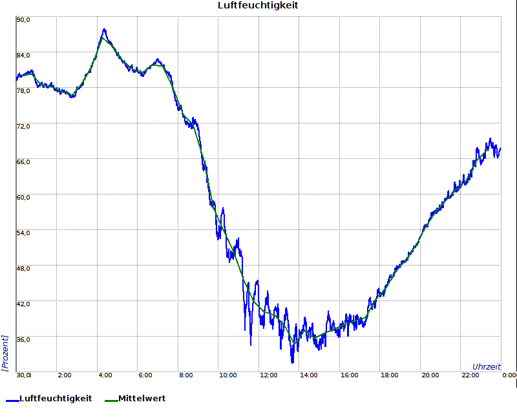517x420 pixels.
Task: Click the 20:00 x-axis tick label
Action: pyautogui.click(x=430, y=375)
